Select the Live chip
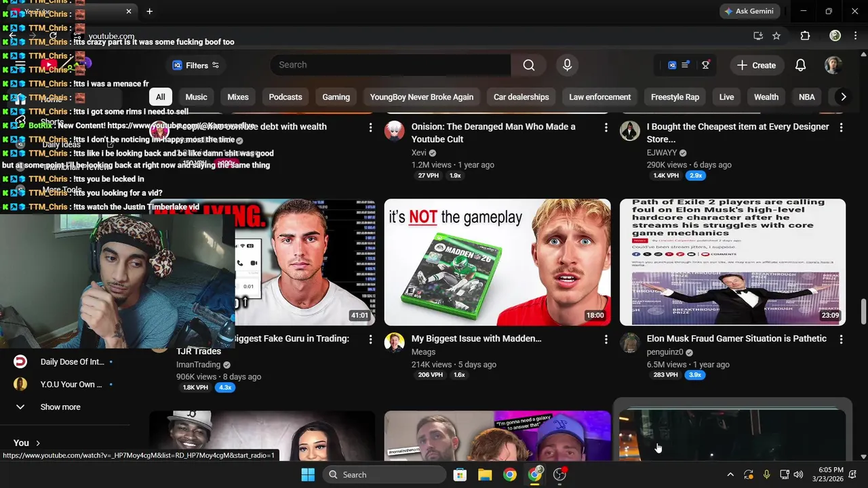 pyautogui.click(x=727, y=97)
